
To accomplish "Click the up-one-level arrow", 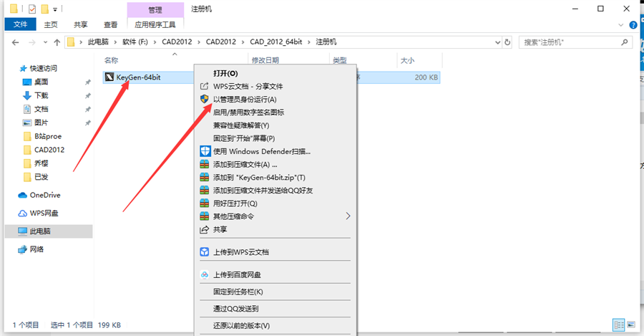I will tap(57, 42).
